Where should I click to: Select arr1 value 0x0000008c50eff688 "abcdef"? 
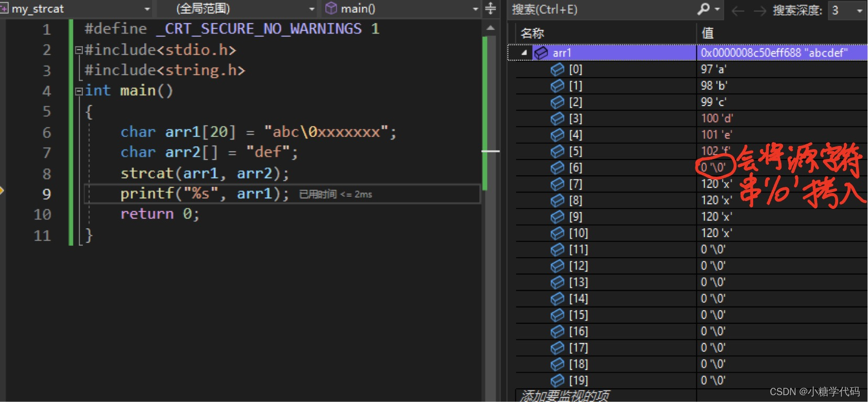774,53
